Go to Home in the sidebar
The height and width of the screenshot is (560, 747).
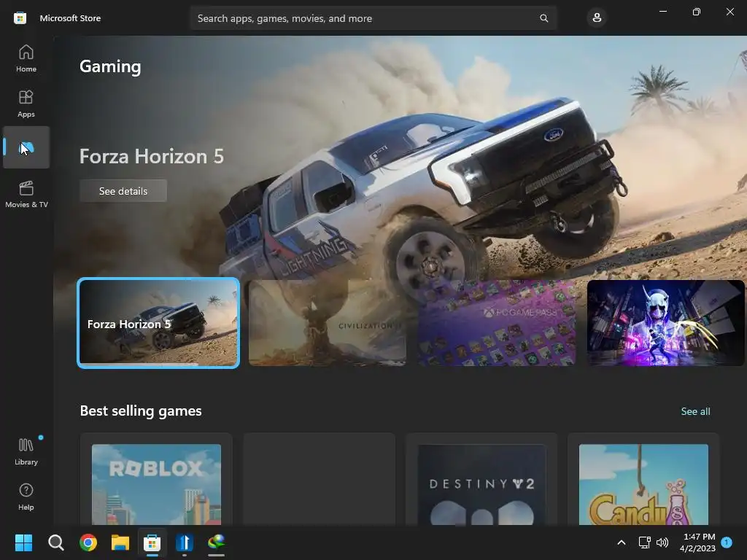click(26, 58)
